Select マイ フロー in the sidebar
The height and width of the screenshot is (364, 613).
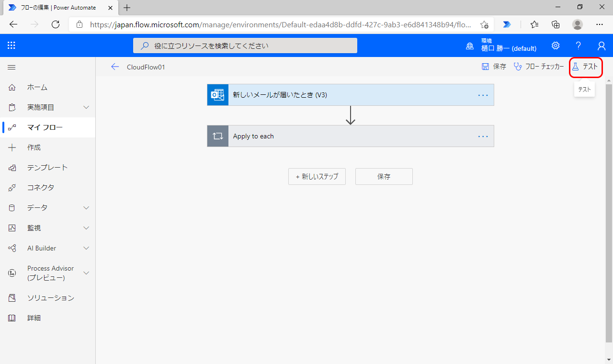[48, 127]
